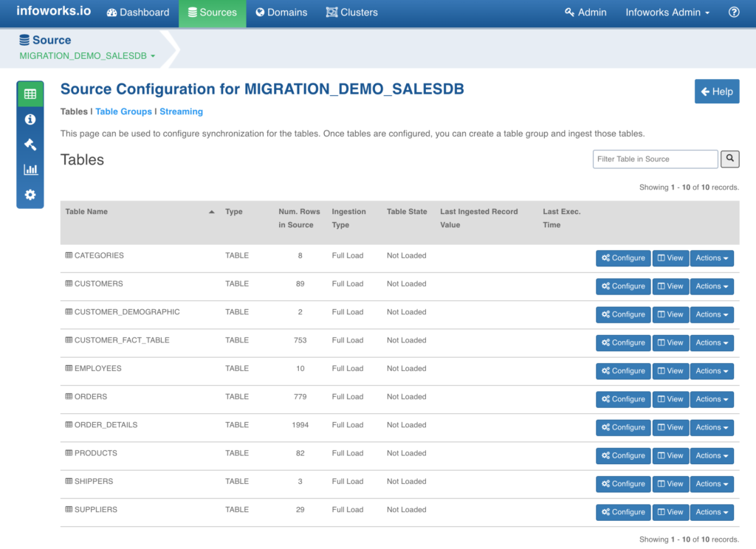
Task: Configure the ORDERS table
Action: (x=622, y=399)
